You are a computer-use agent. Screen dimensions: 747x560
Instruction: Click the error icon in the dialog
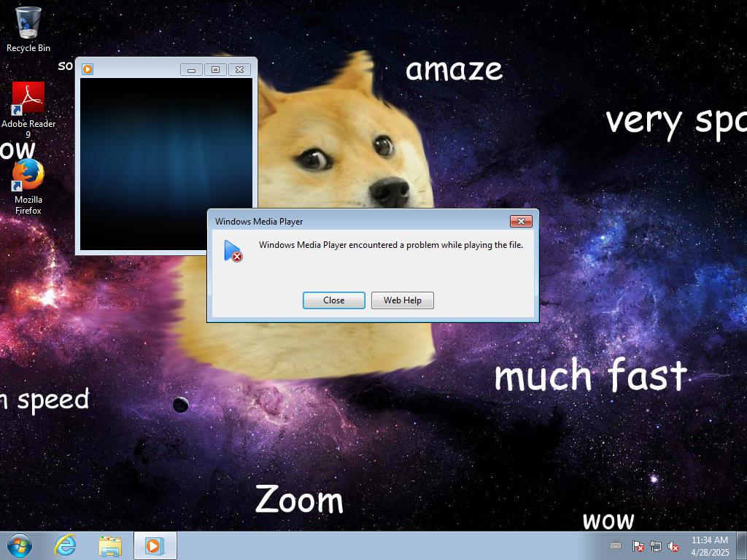click(233, 251)
